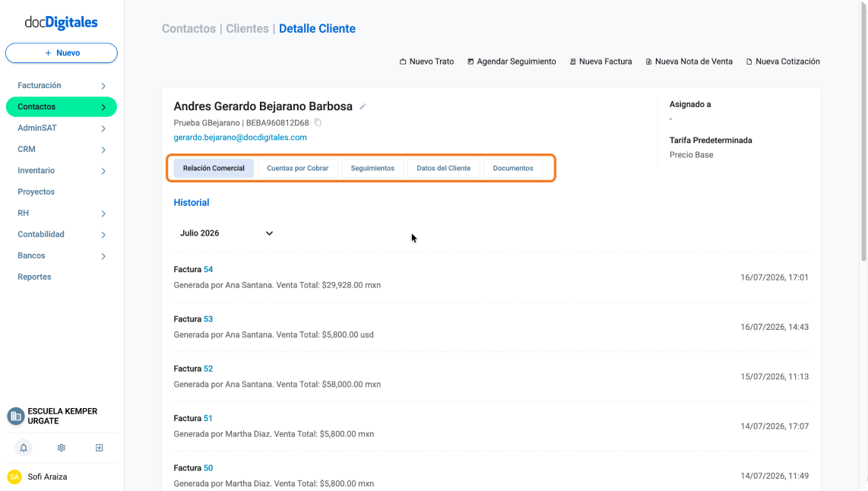Switch to Seguimientos tab
This screenshot has height=491, width=868.
372,168
